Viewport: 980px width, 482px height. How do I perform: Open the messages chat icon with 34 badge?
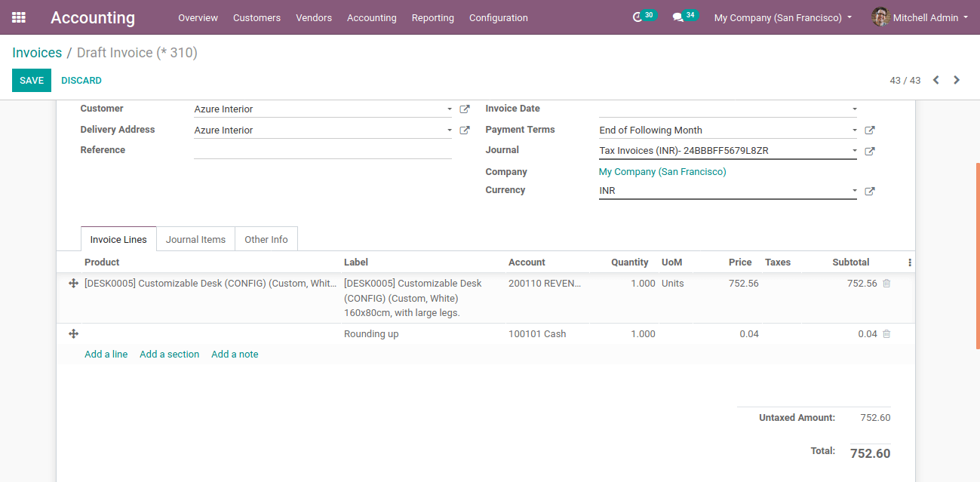pyautogui.click(x=678, y=17)
